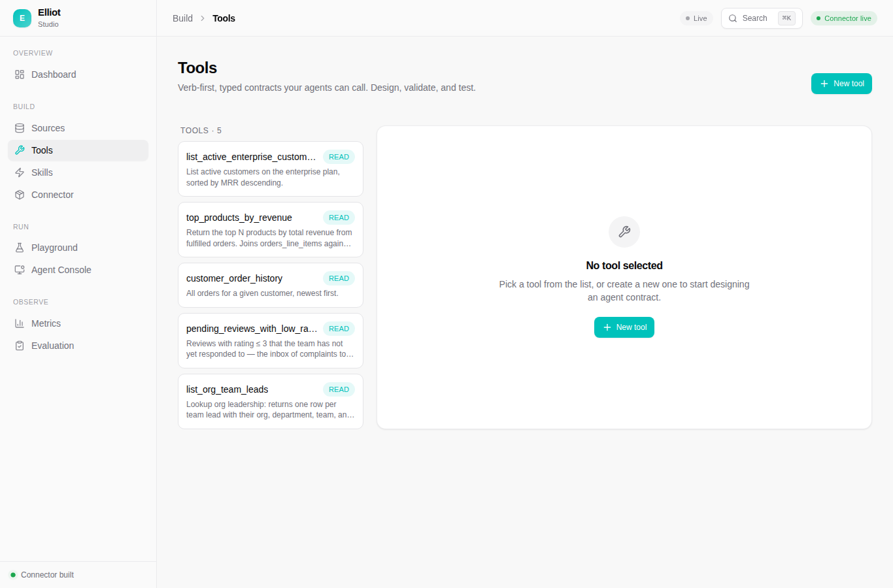Select the list_active_enterprise_custom tool card
Screen dimensions: 893x588
[271, 169]
